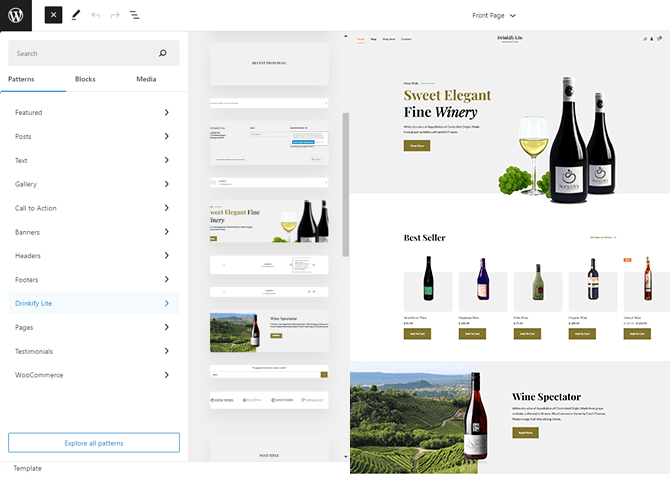Click the Redo arrow icon
670x480 pixels.
pyautogui.click(x=115, y=16)
